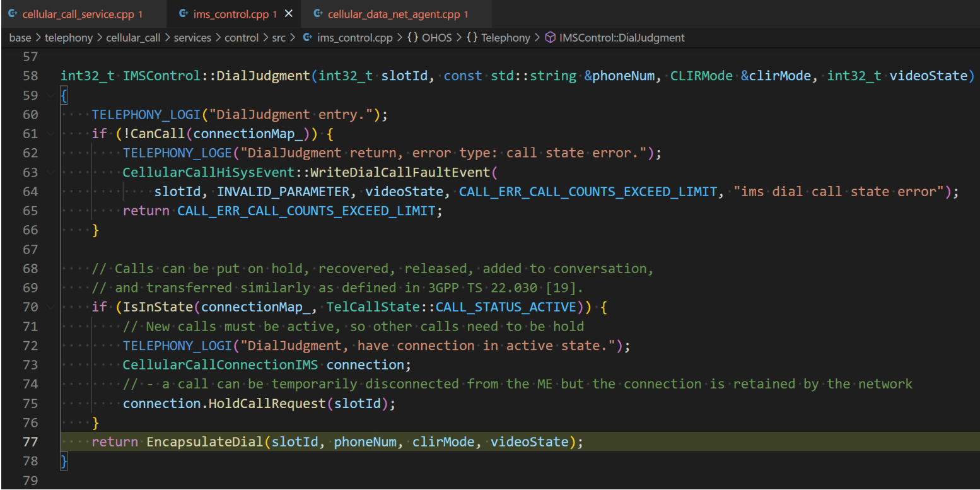980x490 pixels.
Task: Click Telephony namespace breadcrumb
Action: 506,37
